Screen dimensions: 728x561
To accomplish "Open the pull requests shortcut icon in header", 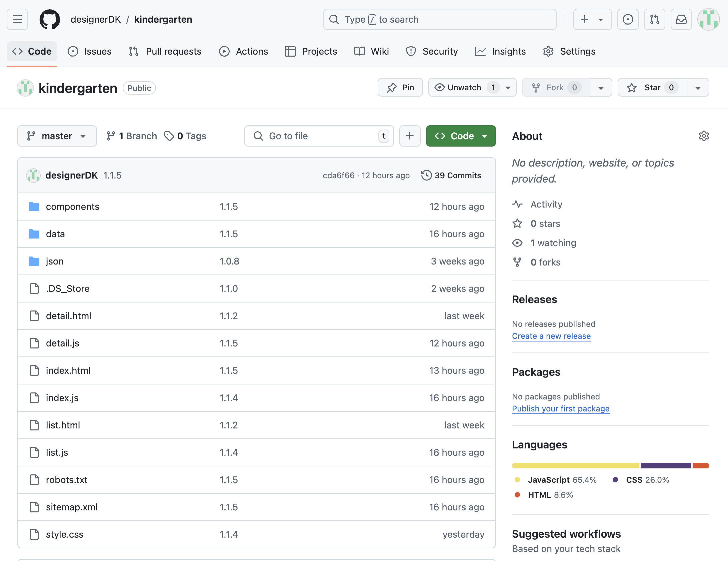I will coord(654,19).
